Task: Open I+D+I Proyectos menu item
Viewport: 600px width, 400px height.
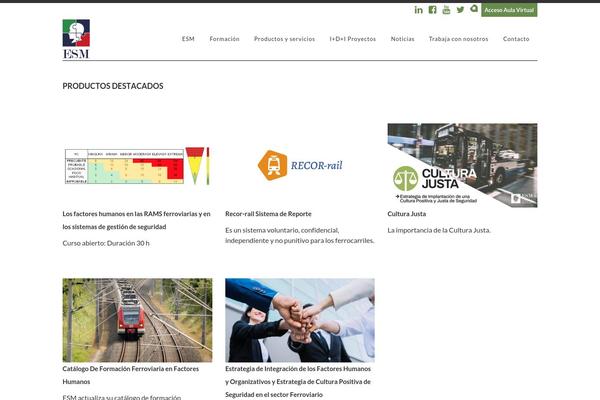Action: (x=352, y=39)
